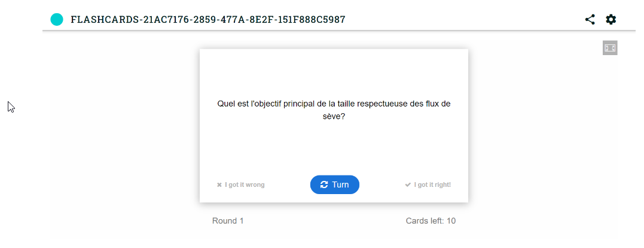Click the word "sève?" on the card

coord(334,117)
